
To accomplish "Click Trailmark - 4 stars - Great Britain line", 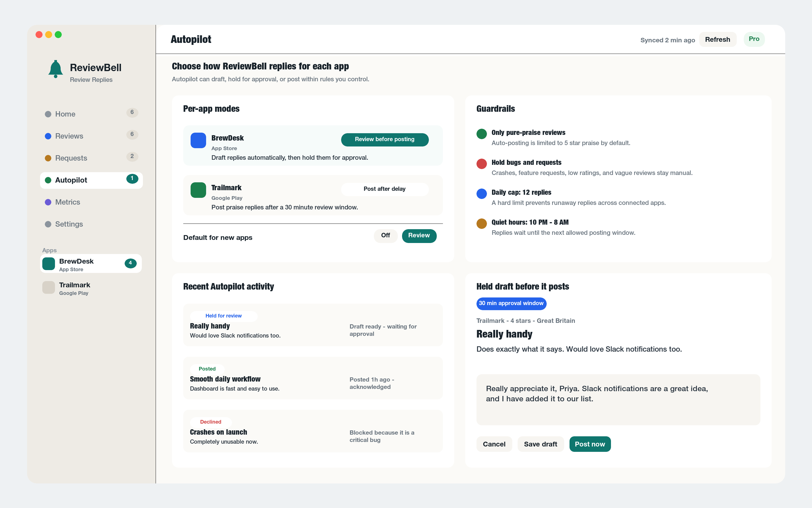I will (526, 321).
